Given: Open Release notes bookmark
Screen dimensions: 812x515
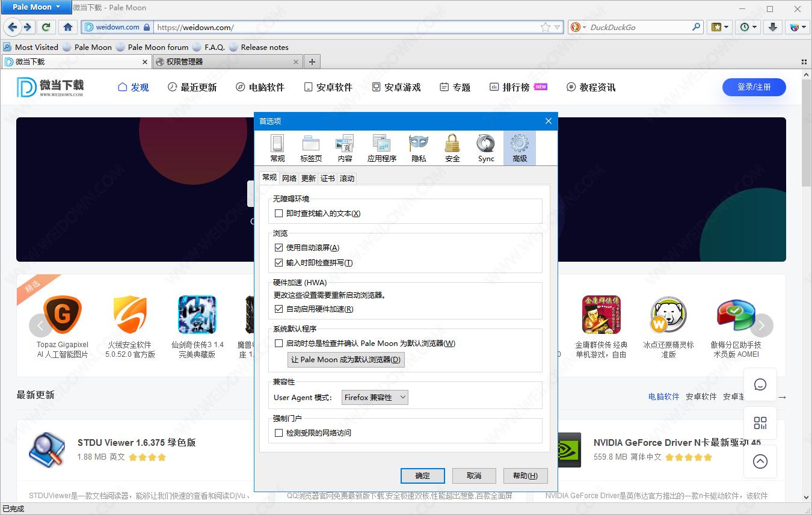Looking at the screenshot, I should [259, 47].
